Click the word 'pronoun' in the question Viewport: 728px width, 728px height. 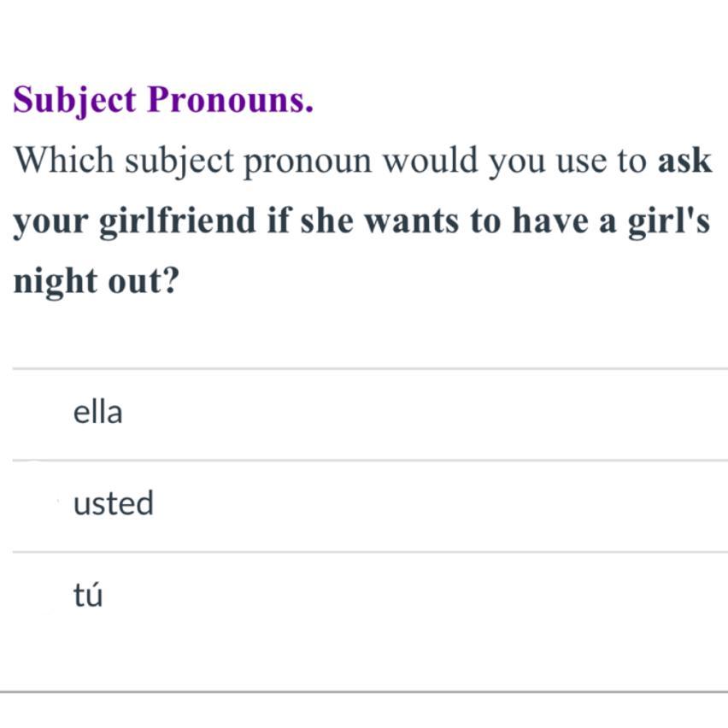(x=308, y=162)
